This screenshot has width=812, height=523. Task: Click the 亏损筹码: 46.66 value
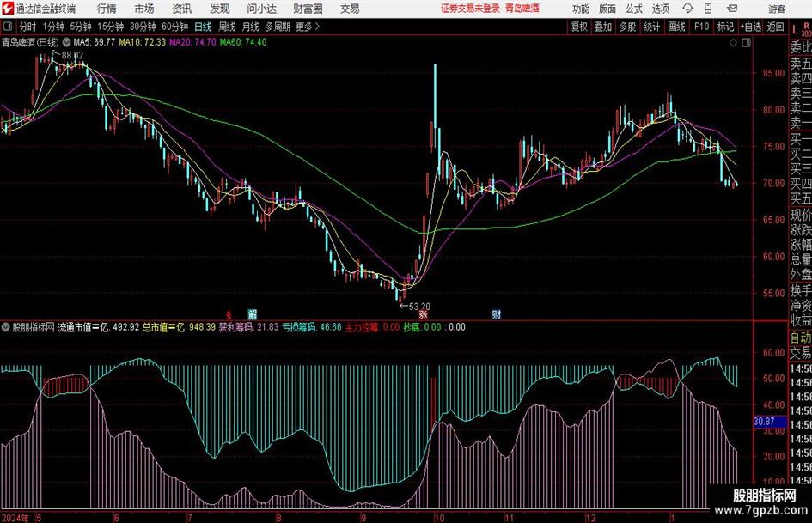[x=312, y=327]
